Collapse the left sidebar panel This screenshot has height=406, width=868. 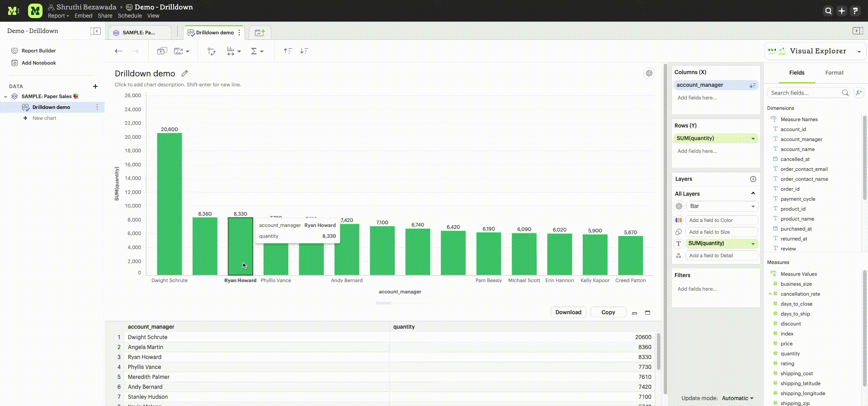click(x=95, y=31)
